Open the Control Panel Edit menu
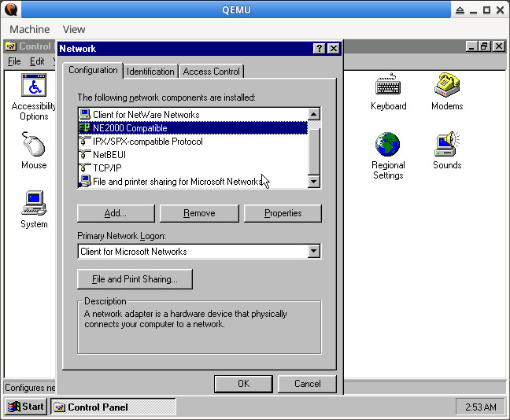 point(37,61)
